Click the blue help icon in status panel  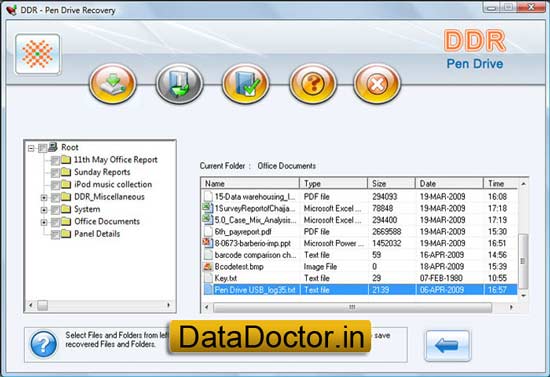(43, 344)
